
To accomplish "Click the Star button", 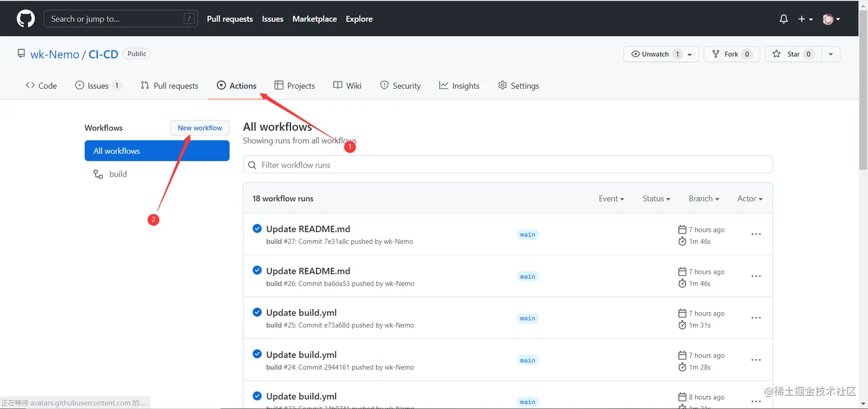I will [x=793, y=54].
